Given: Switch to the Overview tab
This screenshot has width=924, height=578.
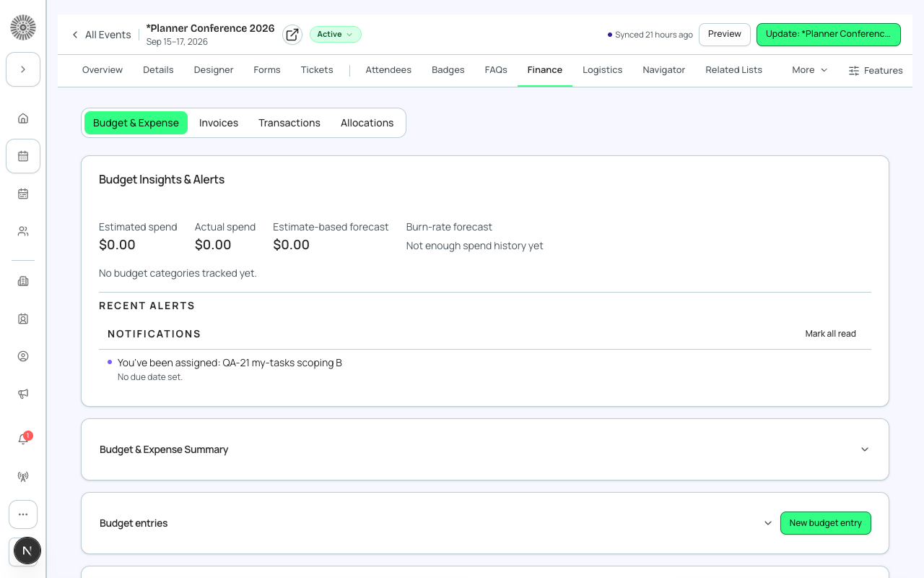Looking at the screenshot, I should [x=103, y=70].
